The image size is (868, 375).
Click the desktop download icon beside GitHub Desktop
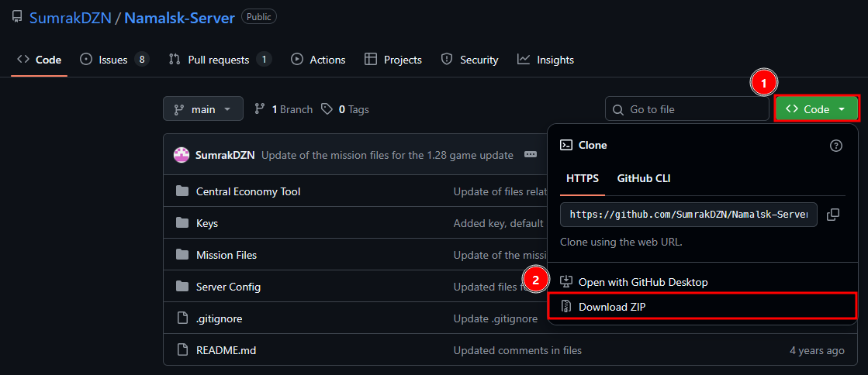coord(565,281)
